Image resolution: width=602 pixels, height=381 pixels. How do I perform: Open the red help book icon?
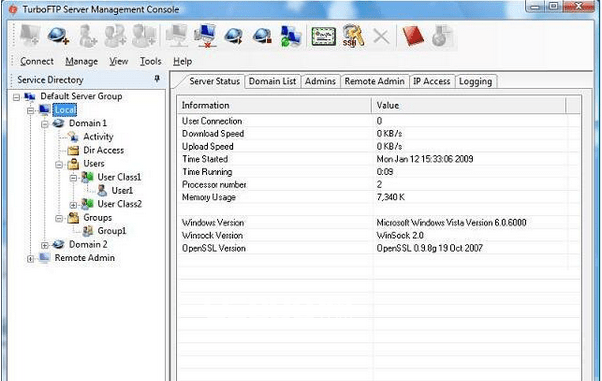click(x=413, y=36)
